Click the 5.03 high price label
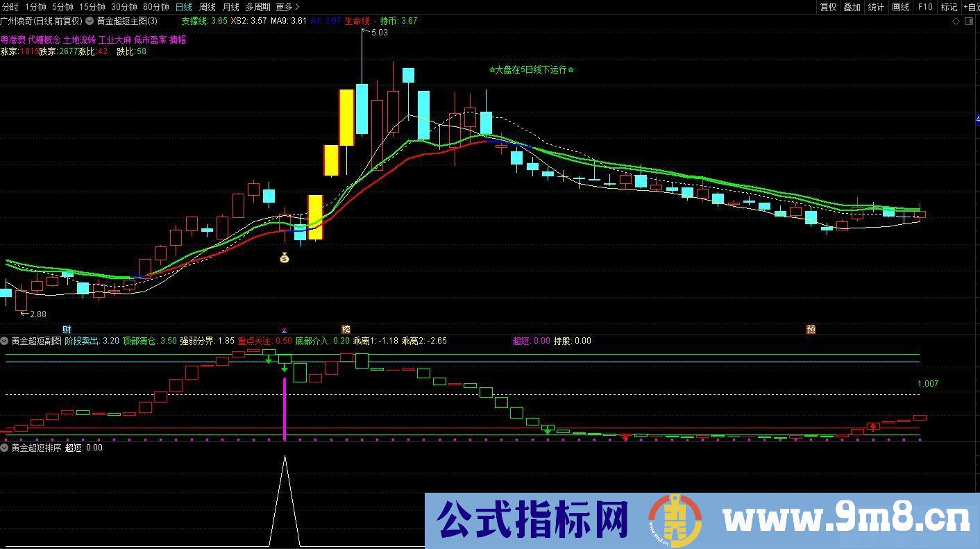980x549 pixels. (380, 33)
